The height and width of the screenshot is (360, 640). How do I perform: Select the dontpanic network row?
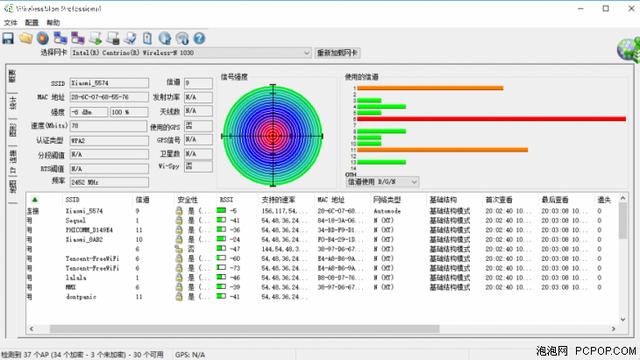(322, 297)
